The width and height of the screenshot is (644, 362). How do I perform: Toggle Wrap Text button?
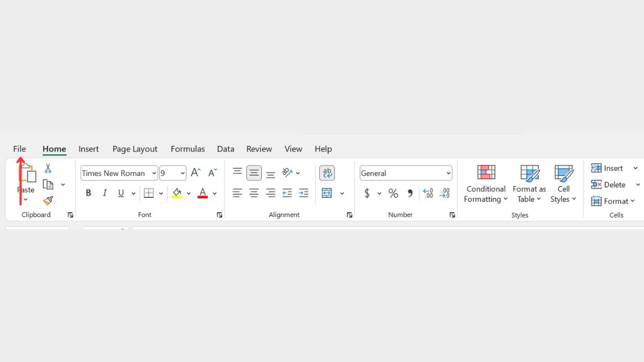(327, 173)
